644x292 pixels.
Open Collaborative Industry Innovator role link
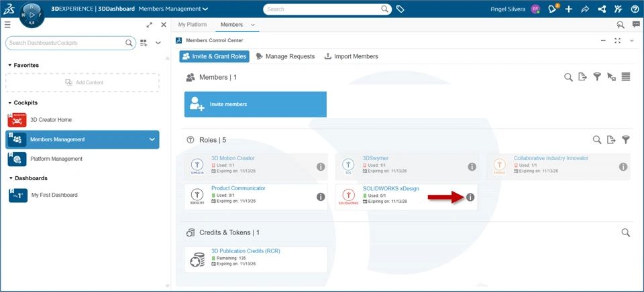551,158
